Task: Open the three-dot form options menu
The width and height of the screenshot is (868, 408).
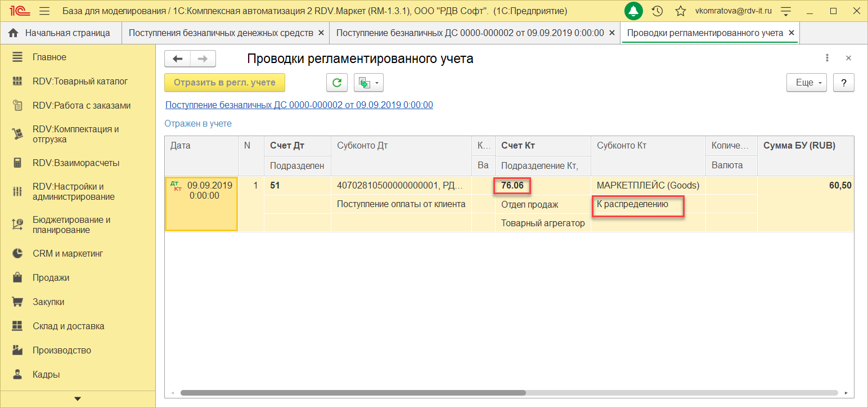Action: (x=827, y=58)
